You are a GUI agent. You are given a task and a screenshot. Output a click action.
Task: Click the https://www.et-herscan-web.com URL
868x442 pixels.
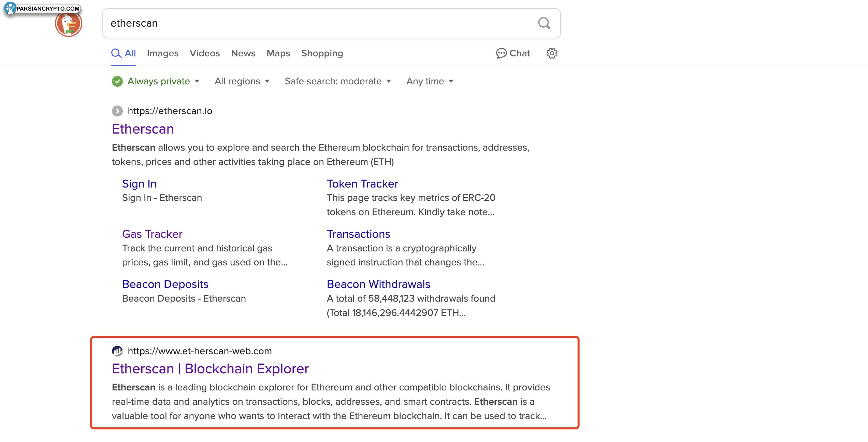(x=200, y=351)
